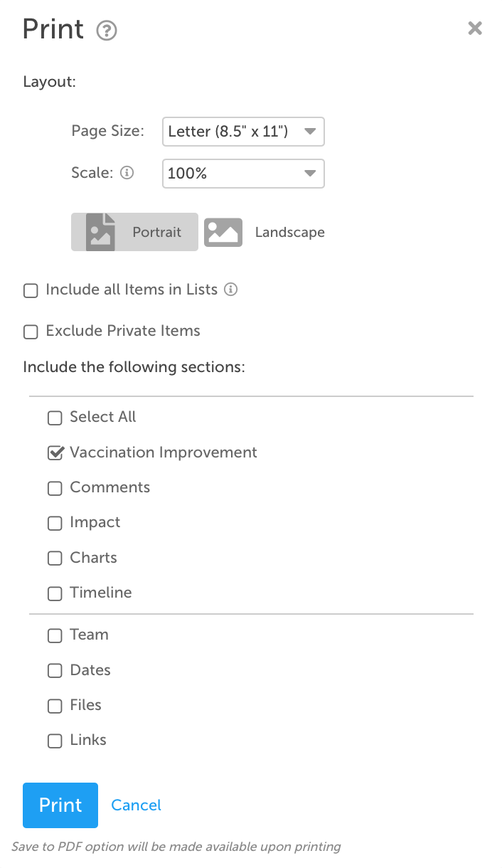Check the Team section checkbox

55,635
